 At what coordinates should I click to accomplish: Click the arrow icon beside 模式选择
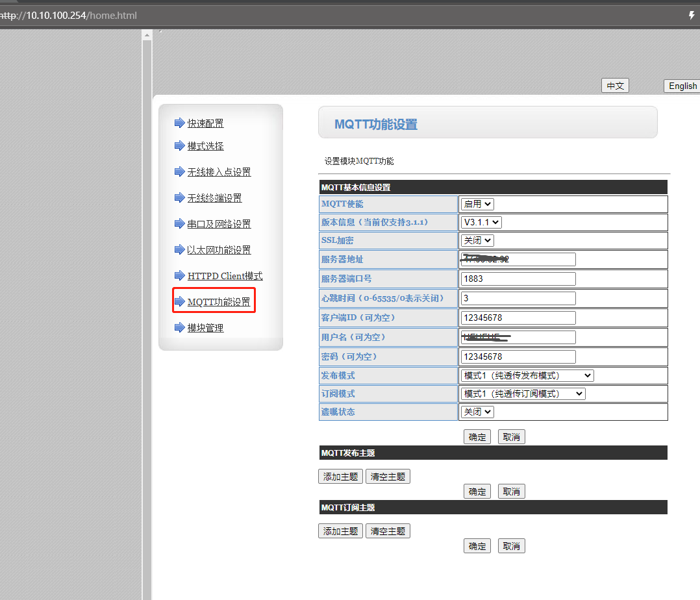(x=179, y=146)
